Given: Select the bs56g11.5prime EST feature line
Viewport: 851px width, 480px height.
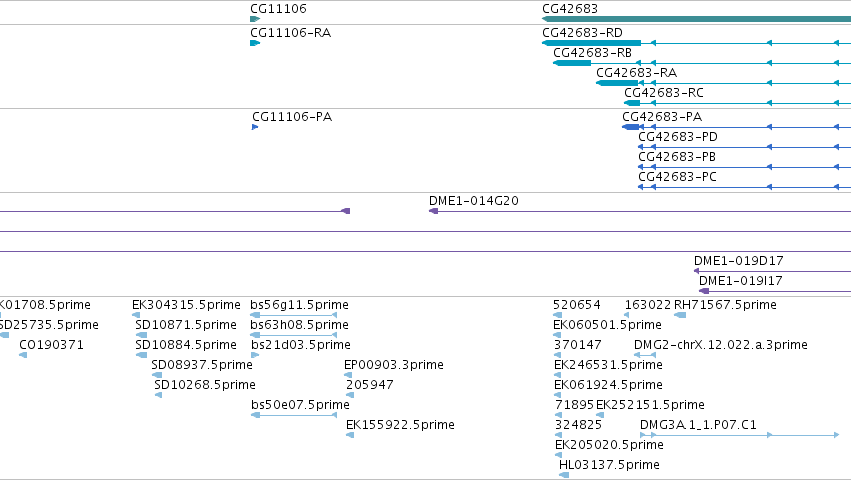Looking at the screenshot, I should pos(294,315).
